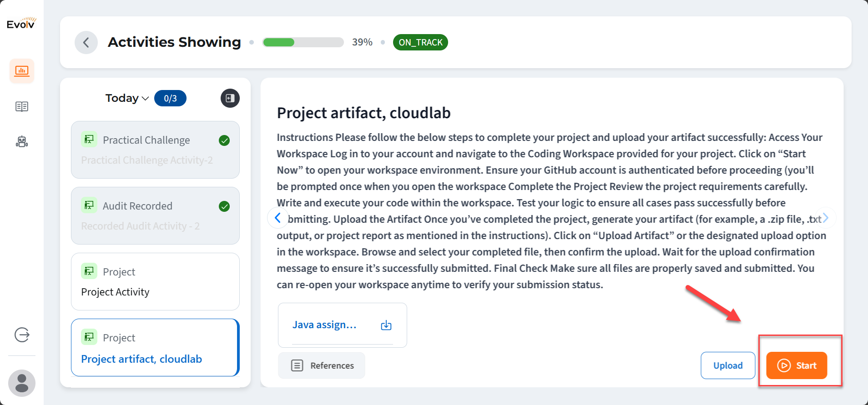Viewport: 868px width, 405px height.
Task: Click the Evolv logo
Action: click(x=21, y=23)
